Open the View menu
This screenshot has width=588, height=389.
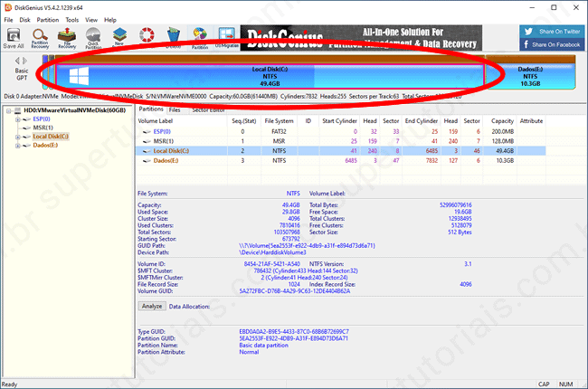91,20
